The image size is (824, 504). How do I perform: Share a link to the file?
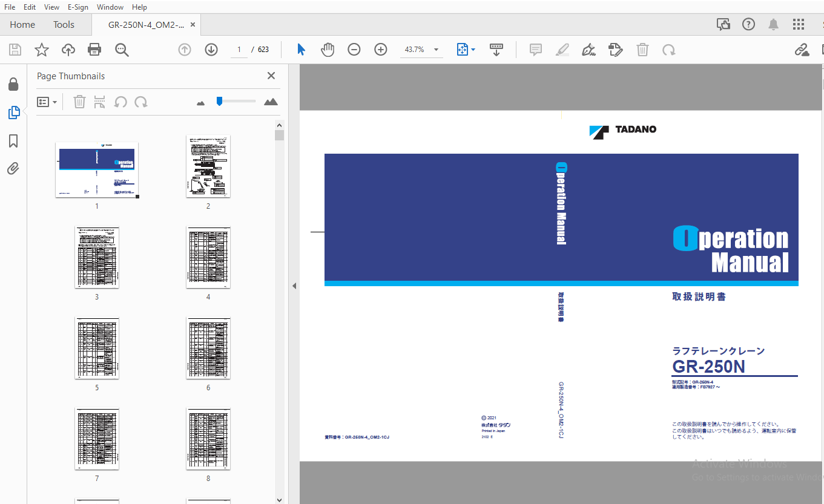(802, 50)
